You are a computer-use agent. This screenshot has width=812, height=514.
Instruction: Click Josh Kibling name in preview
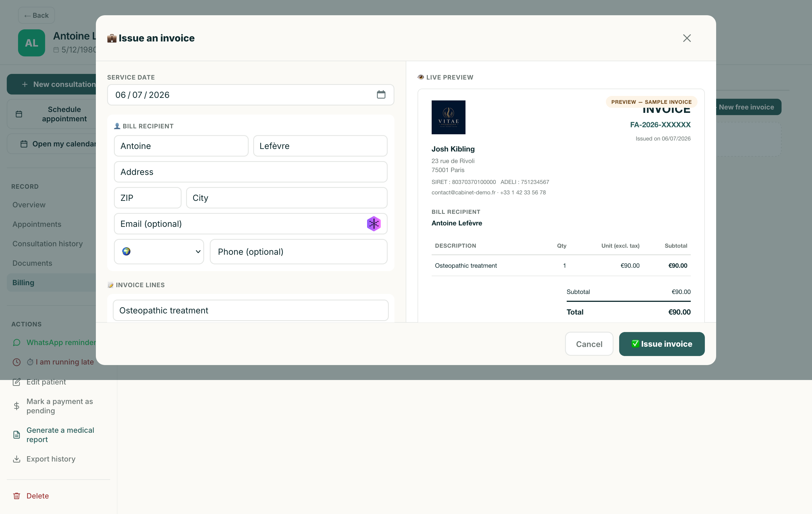[453, 149]
